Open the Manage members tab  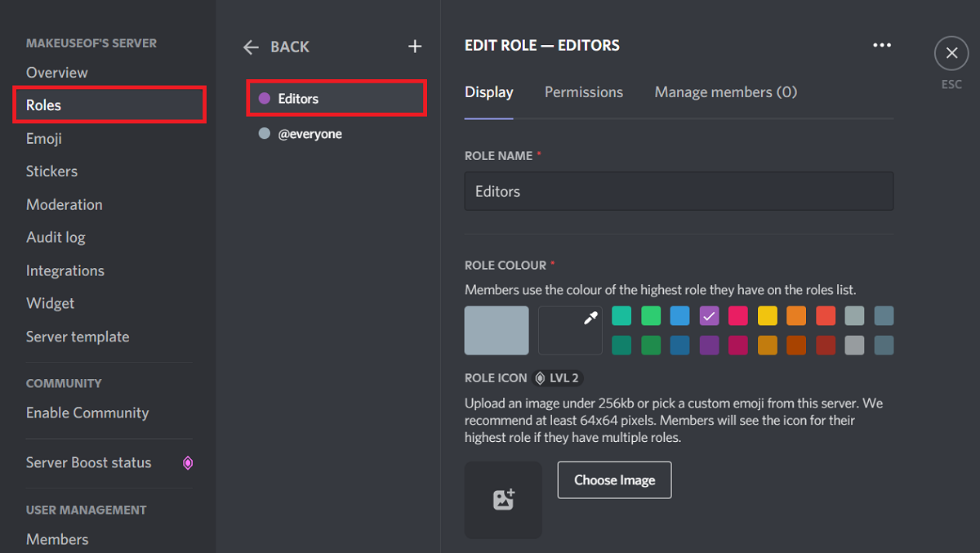725,92
